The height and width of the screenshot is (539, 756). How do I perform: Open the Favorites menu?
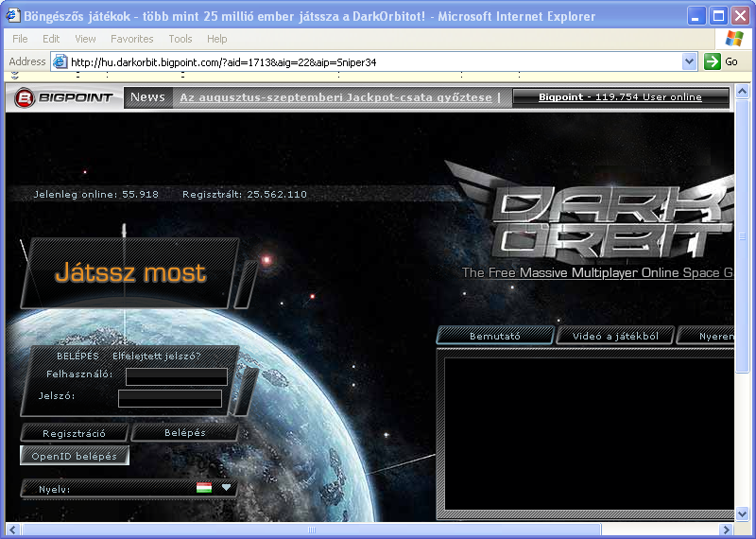coord(131,39)
